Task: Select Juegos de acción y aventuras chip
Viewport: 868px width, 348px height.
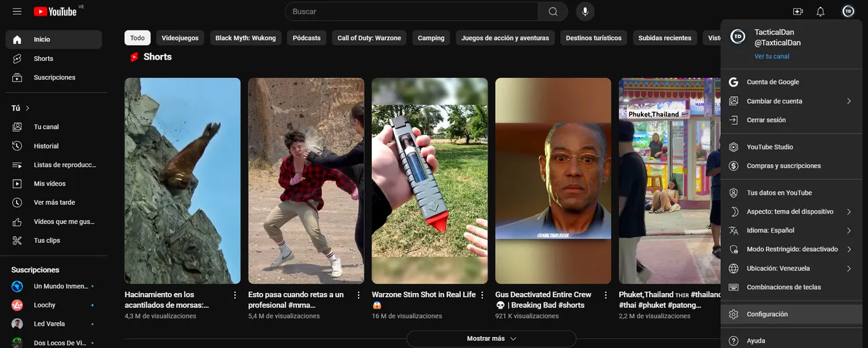Action: pyautogui.click(x=505, y=38)
